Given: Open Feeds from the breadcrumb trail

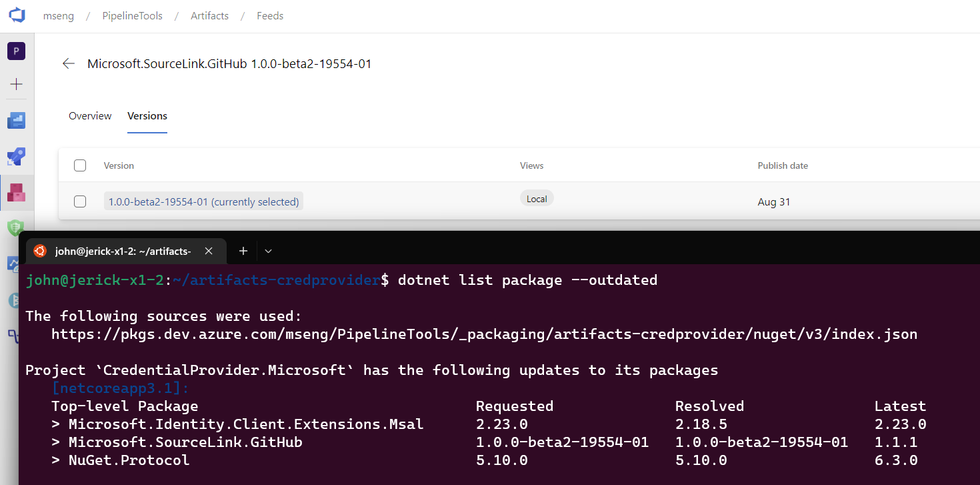Looking at the screenshot, I should click(270, 15).
